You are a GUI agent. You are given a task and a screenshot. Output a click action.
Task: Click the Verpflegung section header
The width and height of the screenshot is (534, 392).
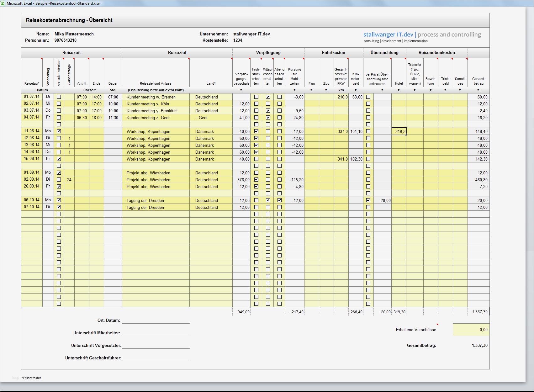coord(268,52)
